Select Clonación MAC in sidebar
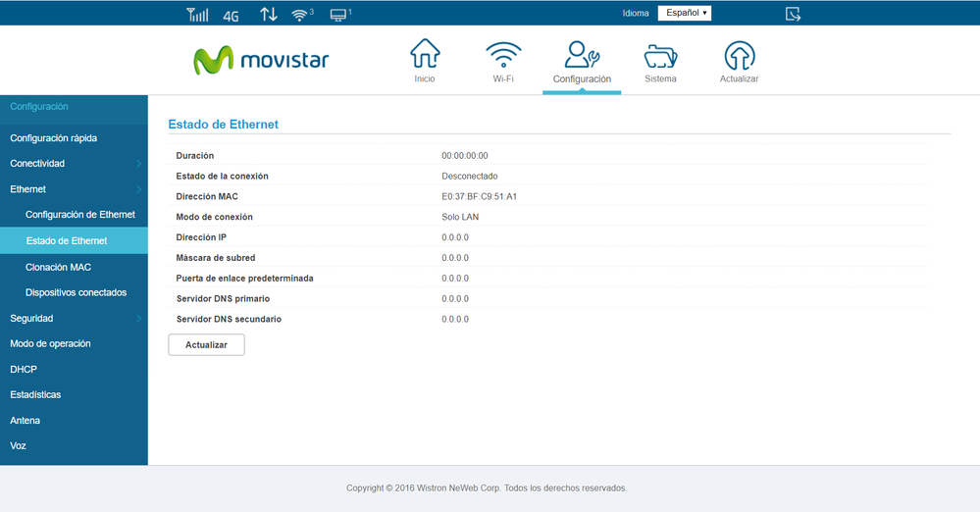This screenshot has width=980, height=512. pos(59,267)
